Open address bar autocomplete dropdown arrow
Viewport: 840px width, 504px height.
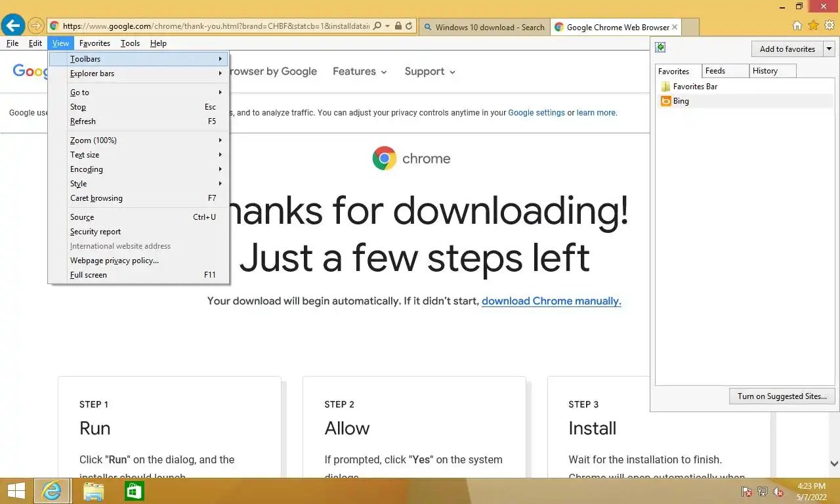pyautogui.click(x=388, y=26)
